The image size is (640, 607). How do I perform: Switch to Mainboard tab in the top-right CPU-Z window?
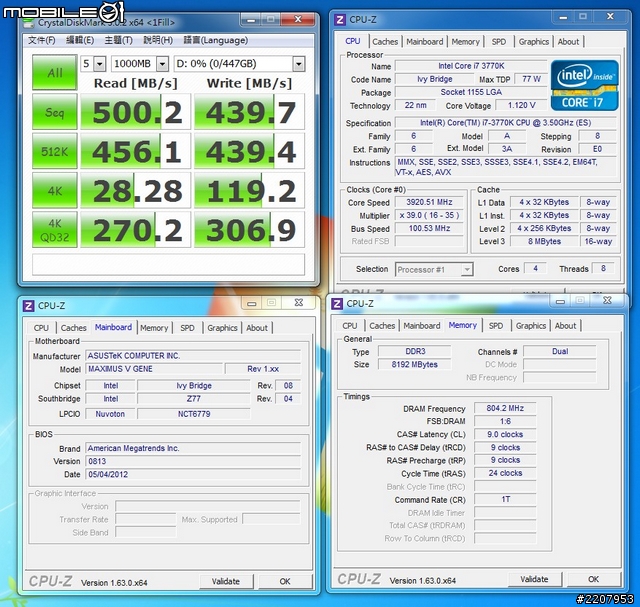point(424,42)
